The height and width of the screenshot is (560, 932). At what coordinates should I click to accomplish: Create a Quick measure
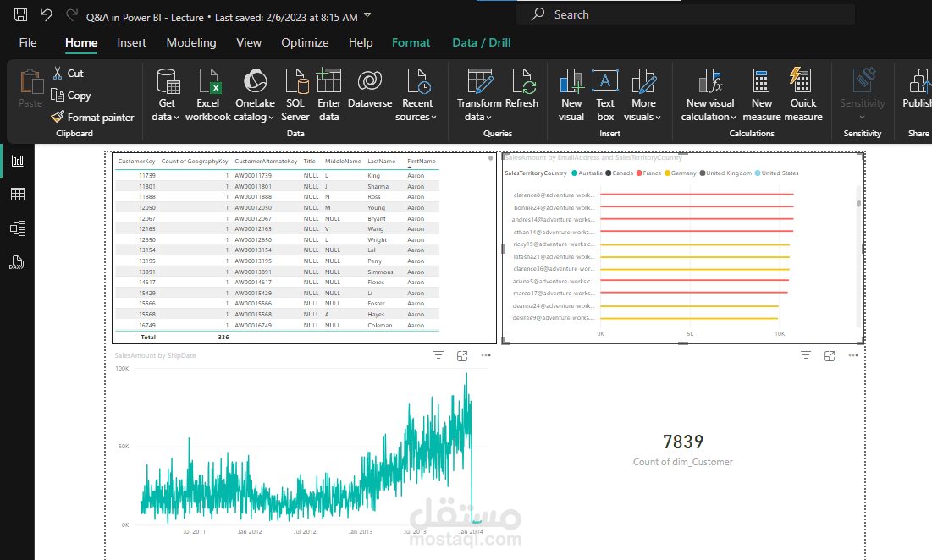click(803, 95)
